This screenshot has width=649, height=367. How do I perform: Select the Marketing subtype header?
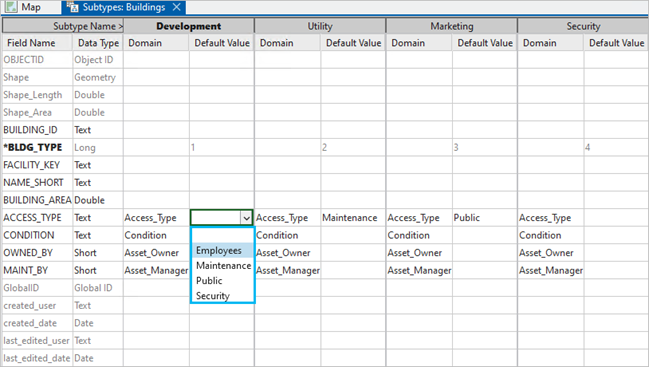coord(452,26)
